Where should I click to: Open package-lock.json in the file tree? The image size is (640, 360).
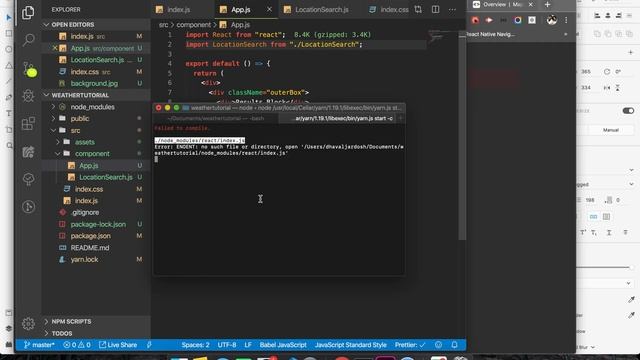[96, 224]
